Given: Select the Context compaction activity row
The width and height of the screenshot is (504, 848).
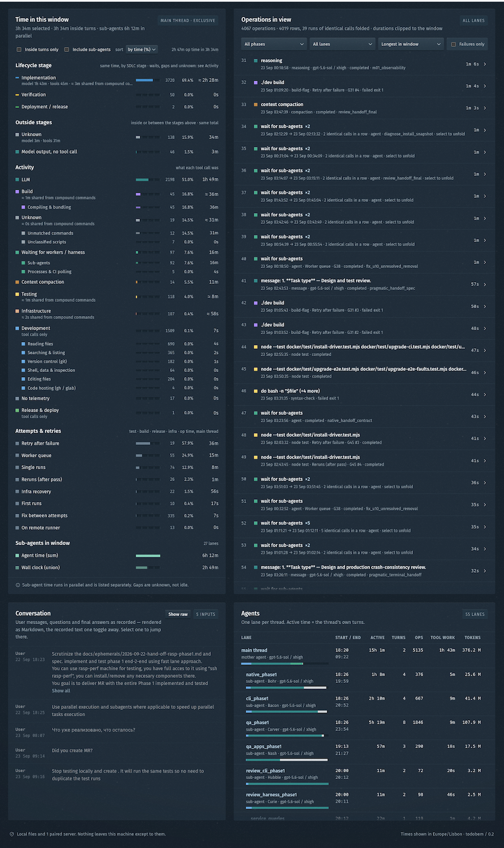Looking at the screenshot, I should click(x=117, y=282).
